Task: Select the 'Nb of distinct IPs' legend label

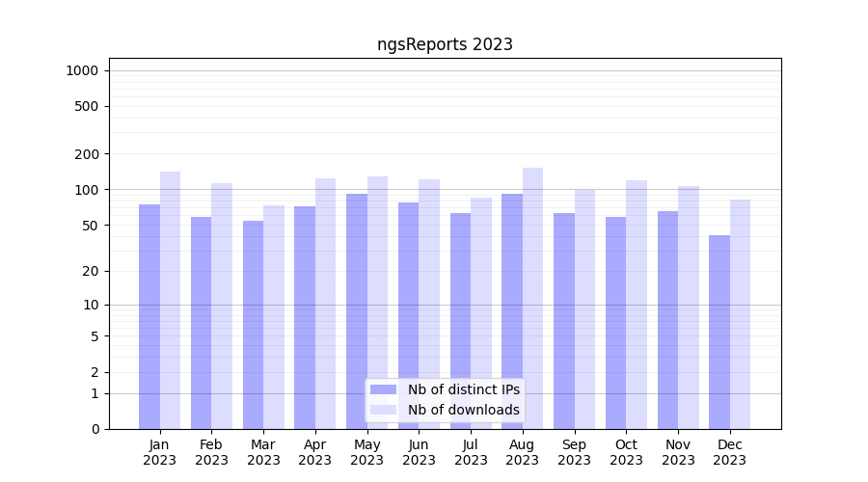Action: (x=463, y=389)
